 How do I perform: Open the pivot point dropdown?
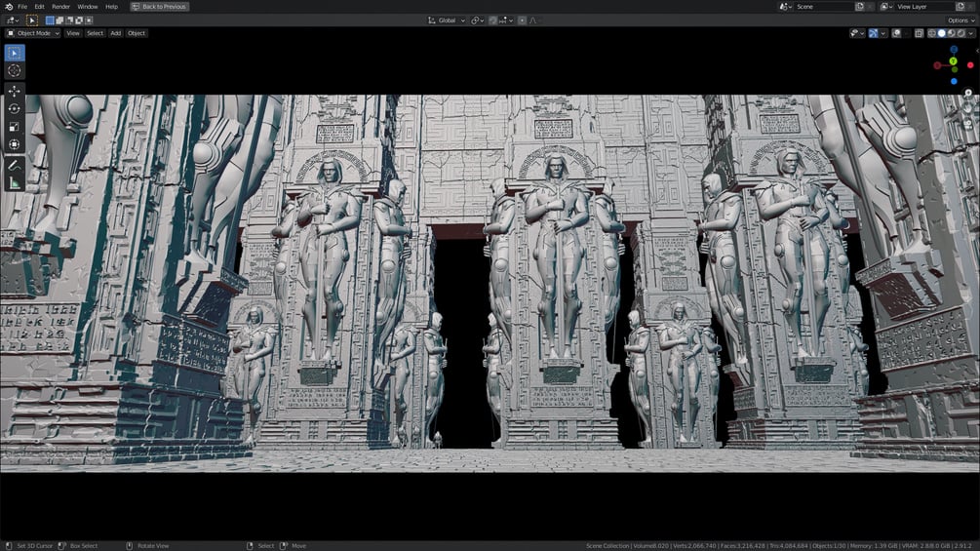click(x=478, y=20)
